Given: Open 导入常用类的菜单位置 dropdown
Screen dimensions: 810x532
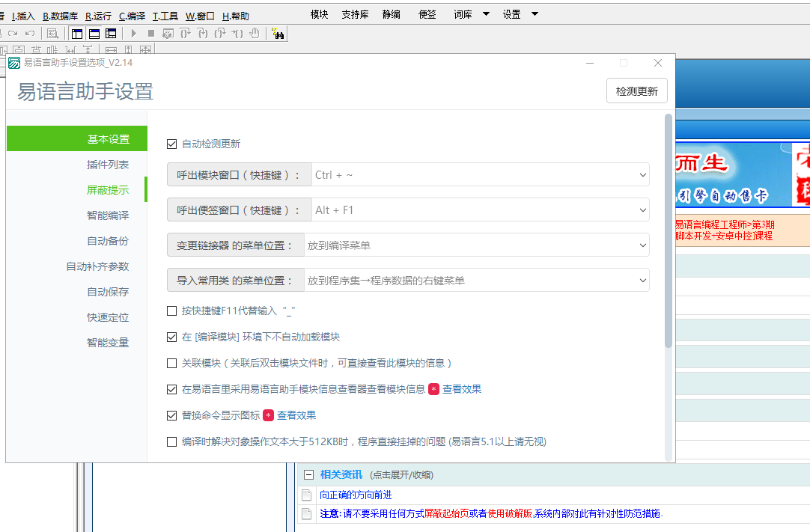Looking at the screenshot, I should click(476, 281).
